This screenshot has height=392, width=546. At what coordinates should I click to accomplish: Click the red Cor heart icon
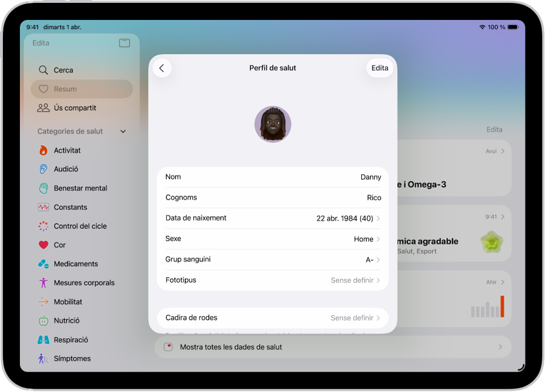tap(43, 245)
